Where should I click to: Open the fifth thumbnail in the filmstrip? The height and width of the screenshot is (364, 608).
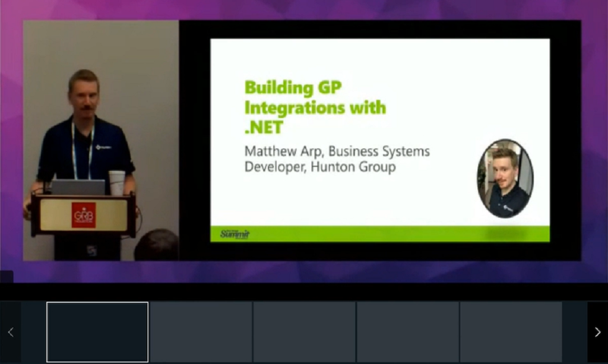511,332
